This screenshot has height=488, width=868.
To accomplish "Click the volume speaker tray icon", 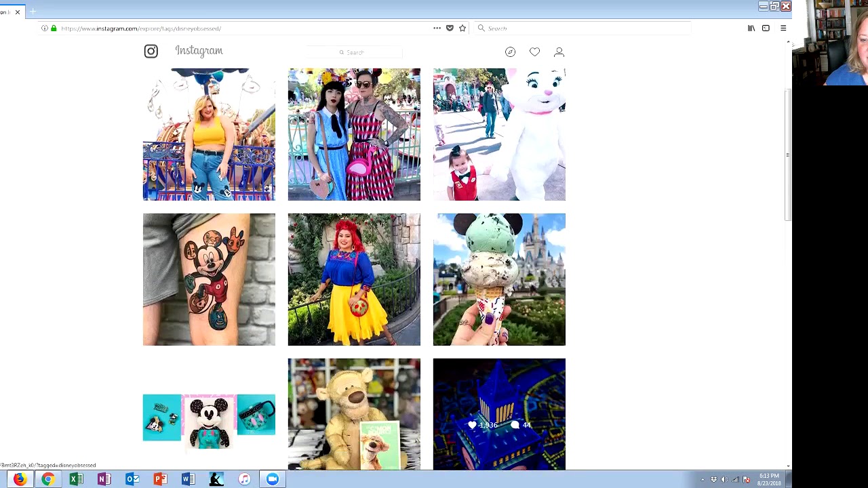I will tap(724, 480).
